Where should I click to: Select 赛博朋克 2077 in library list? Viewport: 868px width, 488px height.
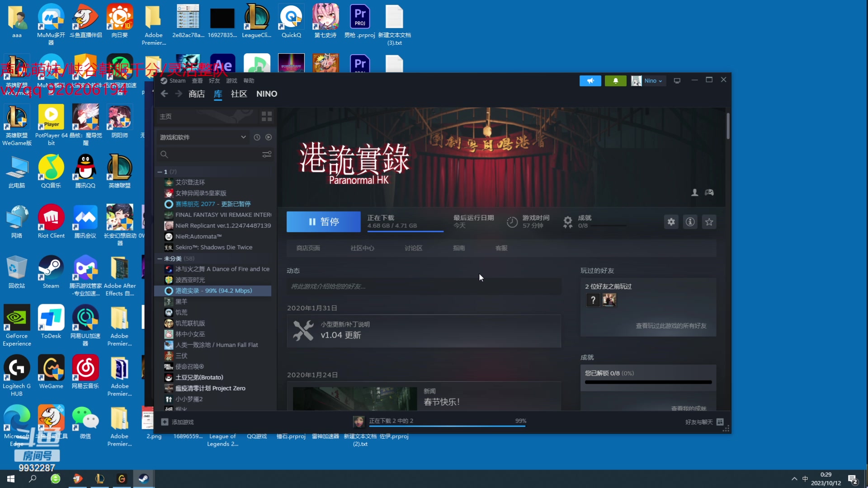pos(213,204)
